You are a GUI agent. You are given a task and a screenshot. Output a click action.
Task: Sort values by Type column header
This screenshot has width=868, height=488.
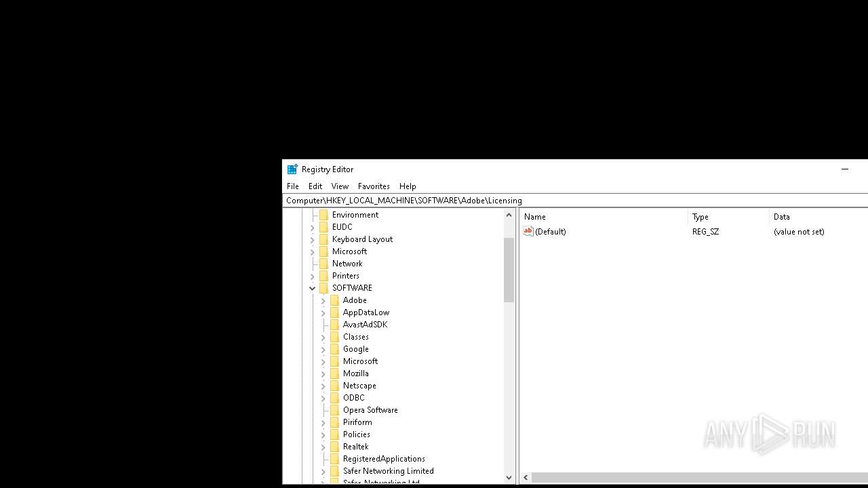[728, 217]
